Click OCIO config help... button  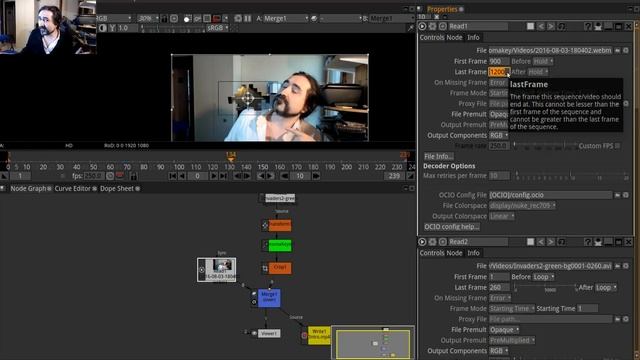click(x=452, y=227)
